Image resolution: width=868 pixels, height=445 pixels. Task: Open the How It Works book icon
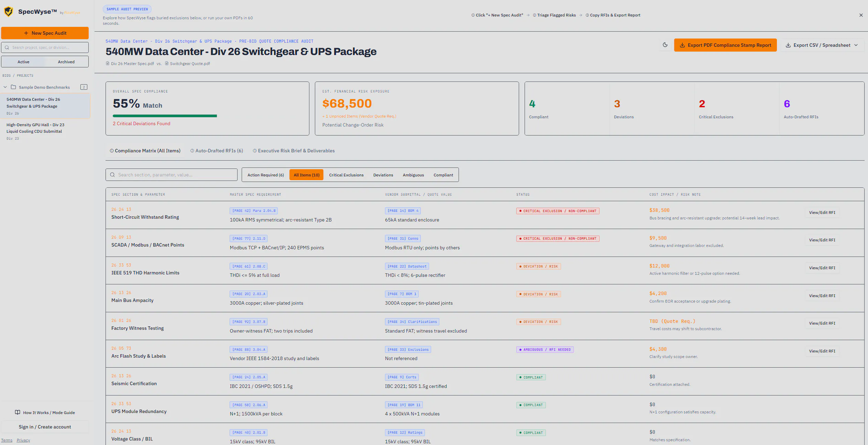point(18,412)
